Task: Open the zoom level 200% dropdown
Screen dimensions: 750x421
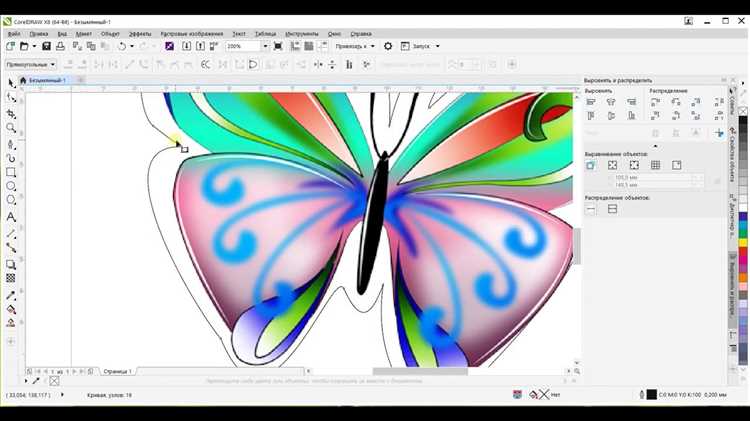Action: pyautogui.click(x=265, y=46)
